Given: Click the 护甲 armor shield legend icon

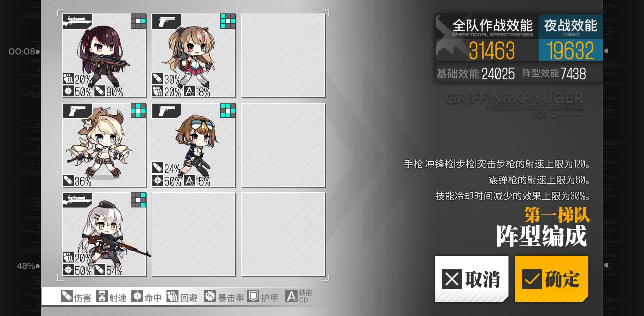Looking at the screenshot, I should click(x=253, y=296).
